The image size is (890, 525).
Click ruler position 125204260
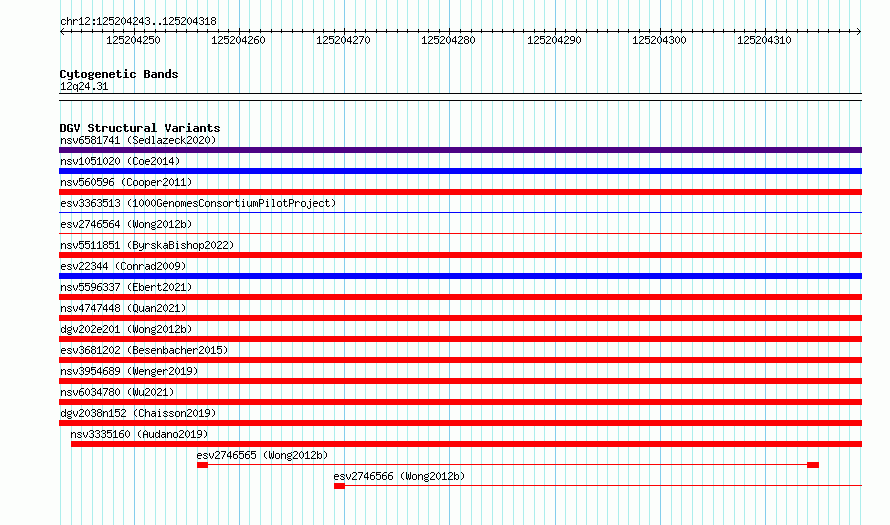238,40
